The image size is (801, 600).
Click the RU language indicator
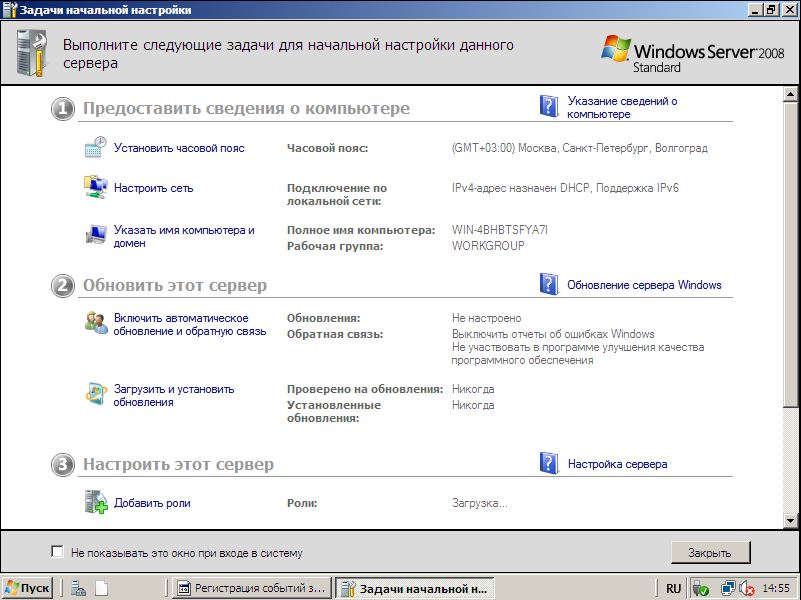673,589
